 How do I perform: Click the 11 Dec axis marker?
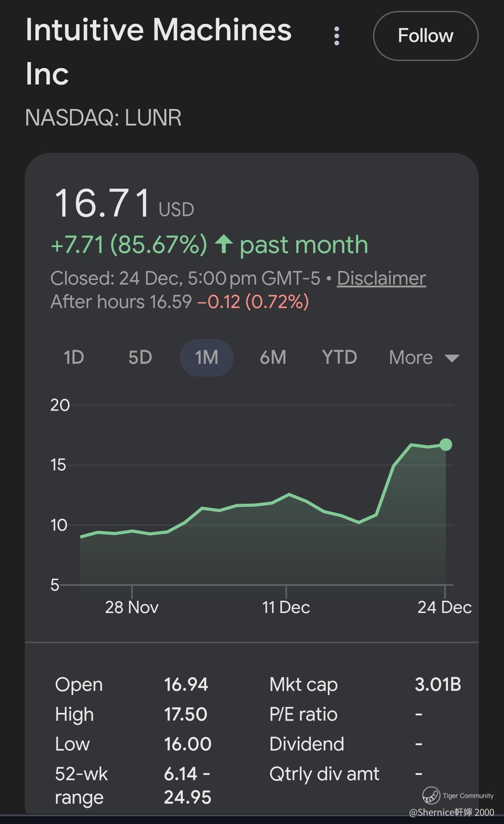coord(286,607)
